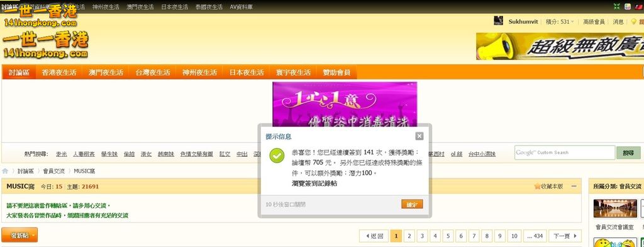Click the 返回 back button

coord(374,236)
